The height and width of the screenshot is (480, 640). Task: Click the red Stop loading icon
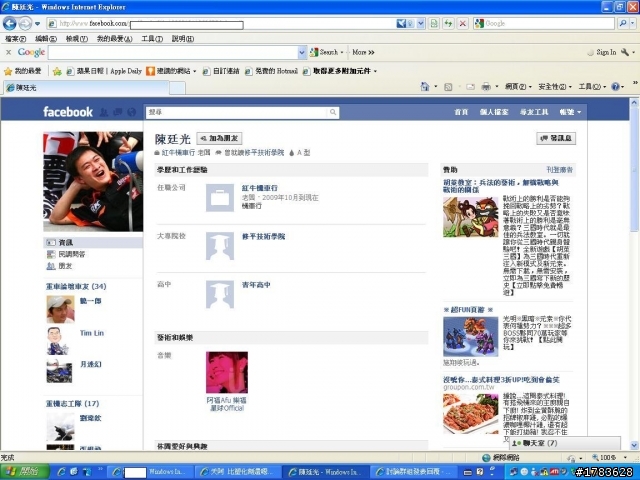pos(462,24)
